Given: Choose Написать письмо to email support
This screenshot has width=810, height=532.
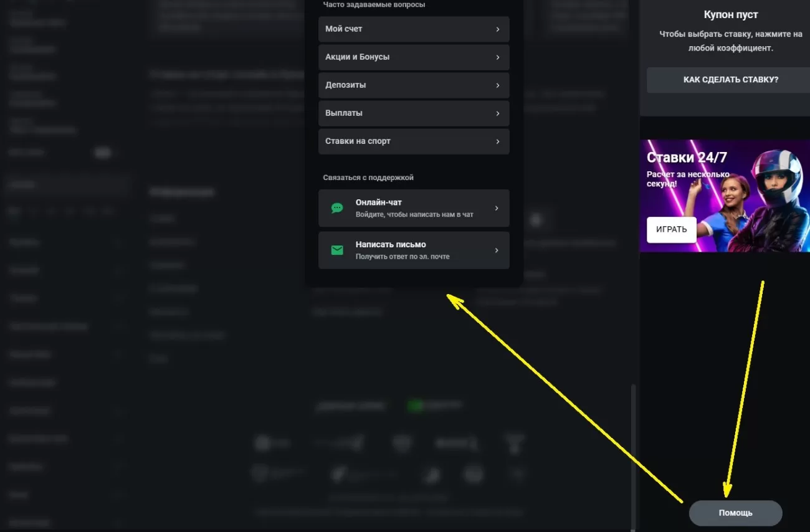Looking at the screenshot, I should click(x=414, y=250).
